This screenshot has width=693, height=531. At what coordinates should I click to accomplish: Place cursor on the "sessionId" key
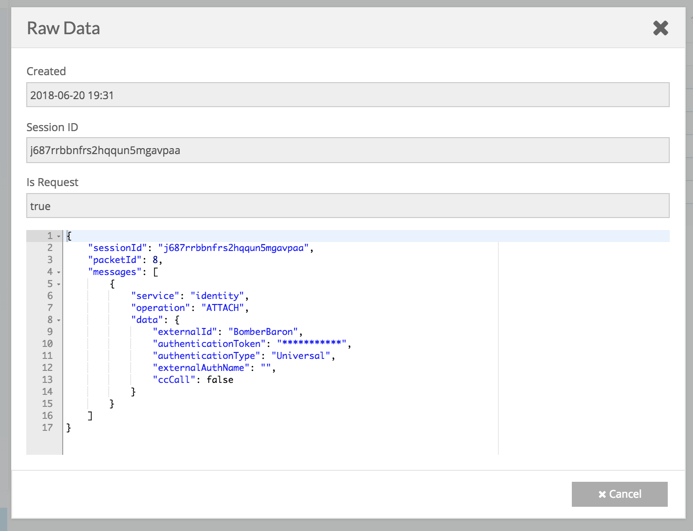click(x=118, y=248)
